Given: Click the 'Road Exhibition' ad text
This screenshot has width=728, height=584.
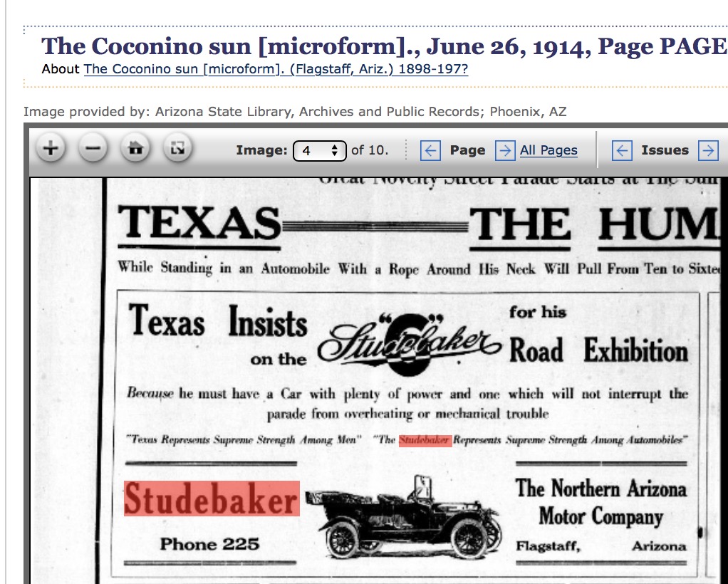Looking at the screenshot, I should [x=598, y=350].
